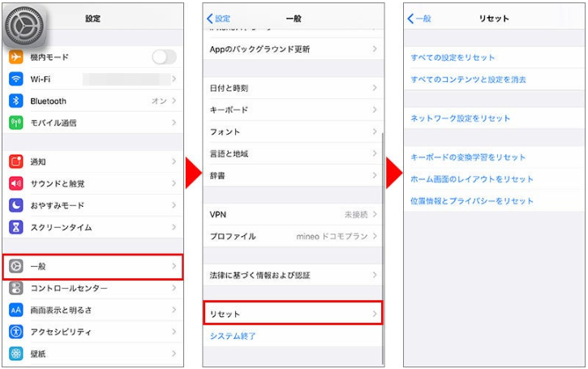
Task: Tap the 一般 gear icon
Action: pos(15,266)
